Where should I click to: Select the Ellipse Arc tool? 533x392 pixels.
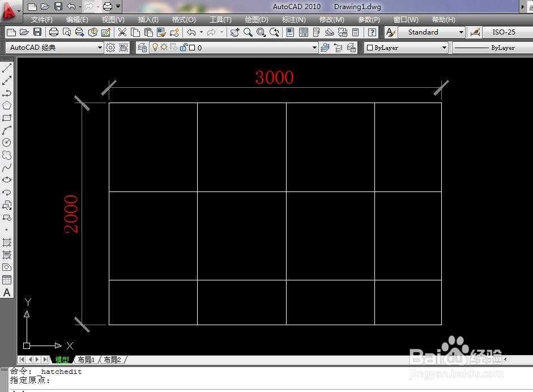tap(7, 193)
